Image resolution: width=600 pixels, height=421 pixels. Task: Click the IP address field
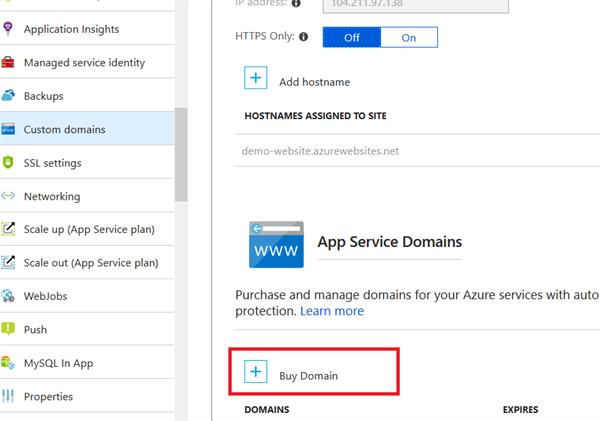click(x=415, y=5)
